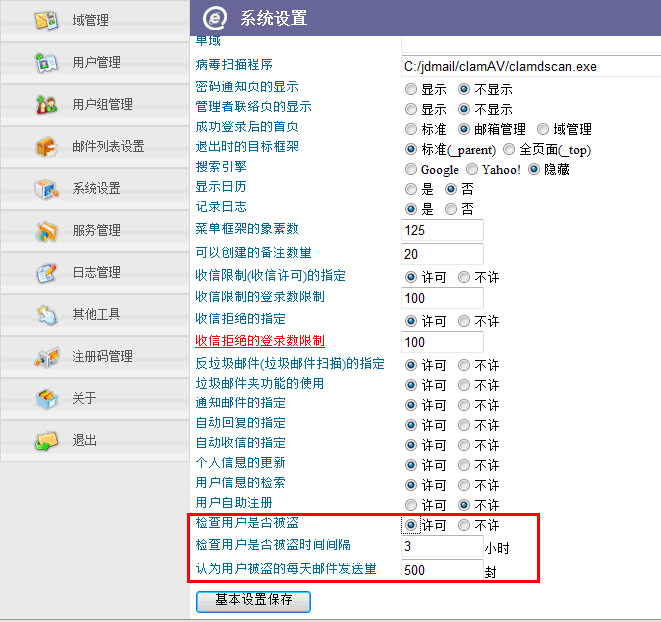This screenshot has width=661, height=622.
Task: Select Yahoo! as the search engine
Action: coord(472,169)
